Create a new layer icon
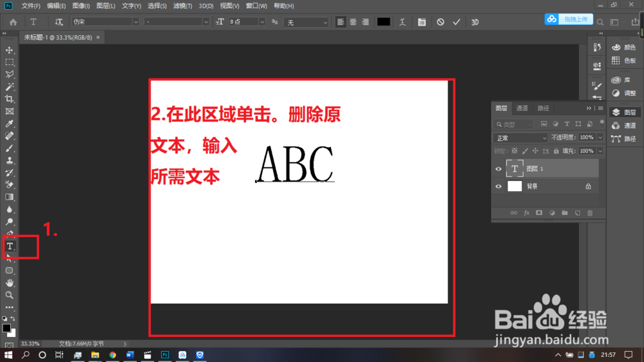The image size is (644, 362). pos(578,213)
